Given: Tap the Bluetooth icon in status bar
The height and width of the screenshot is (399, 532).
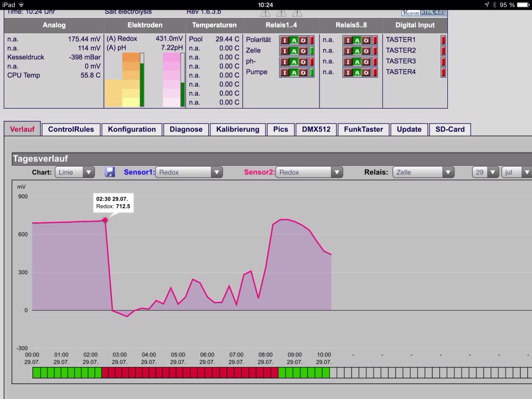Looking at the screenshot, I should [x=495, y=5].
